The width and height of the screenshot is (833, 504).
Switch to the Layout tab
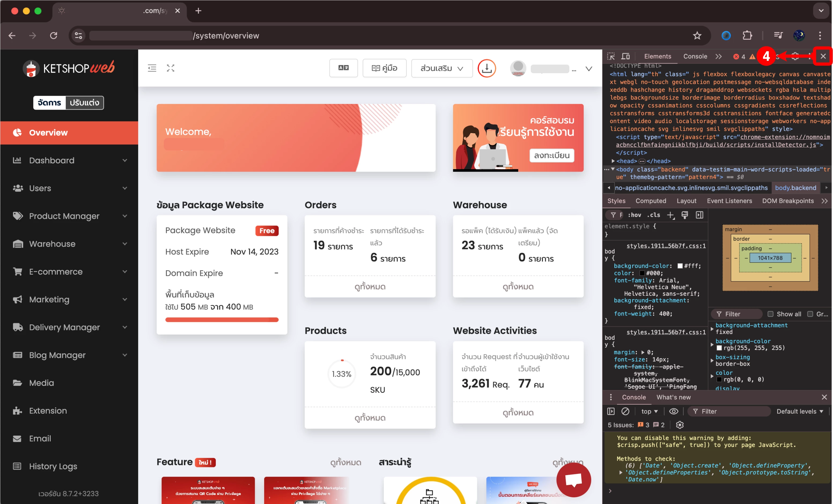pos(686,201)
